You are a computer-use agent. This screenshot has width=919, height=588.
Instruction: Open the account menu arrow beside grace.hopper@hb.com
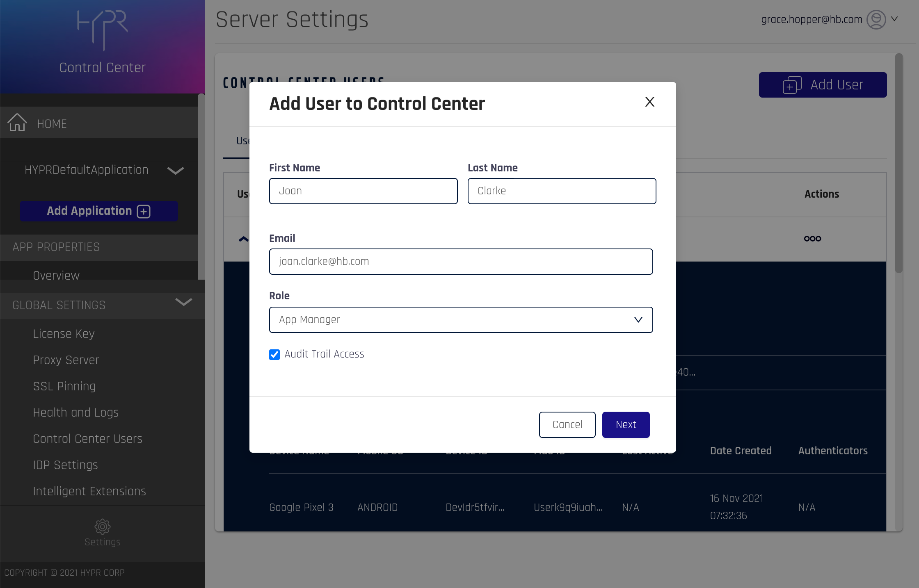pos(895,19)
